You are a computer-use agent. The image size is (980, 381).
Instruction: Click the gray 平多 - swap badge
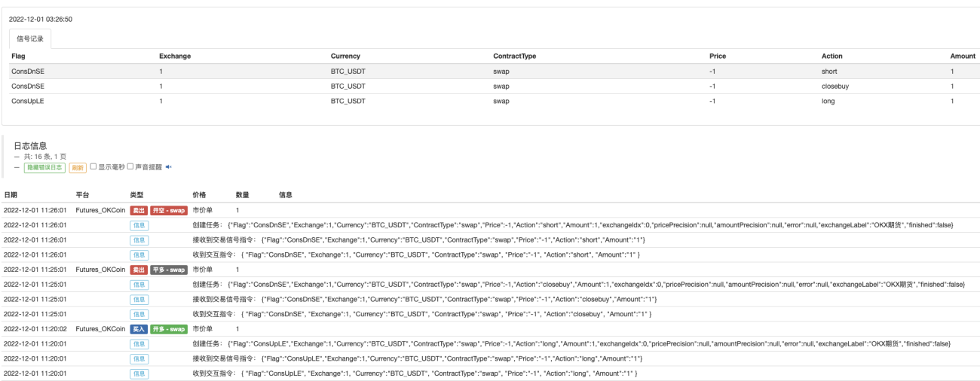coord(168,270)
